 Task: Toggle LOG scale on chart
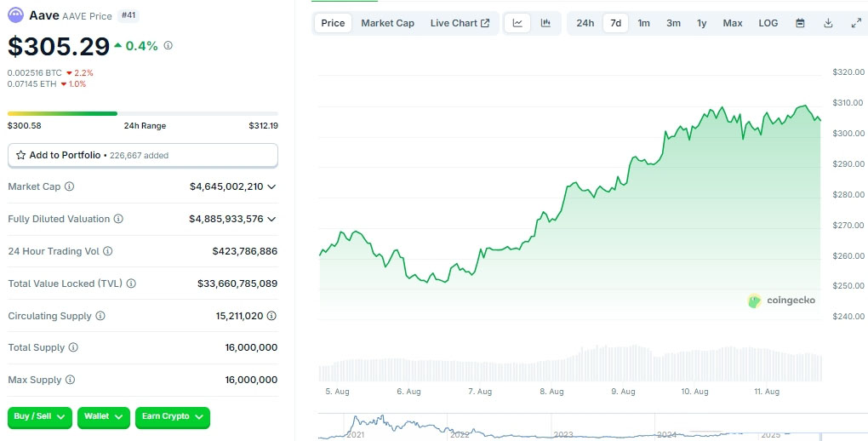(x=768, y=23)
